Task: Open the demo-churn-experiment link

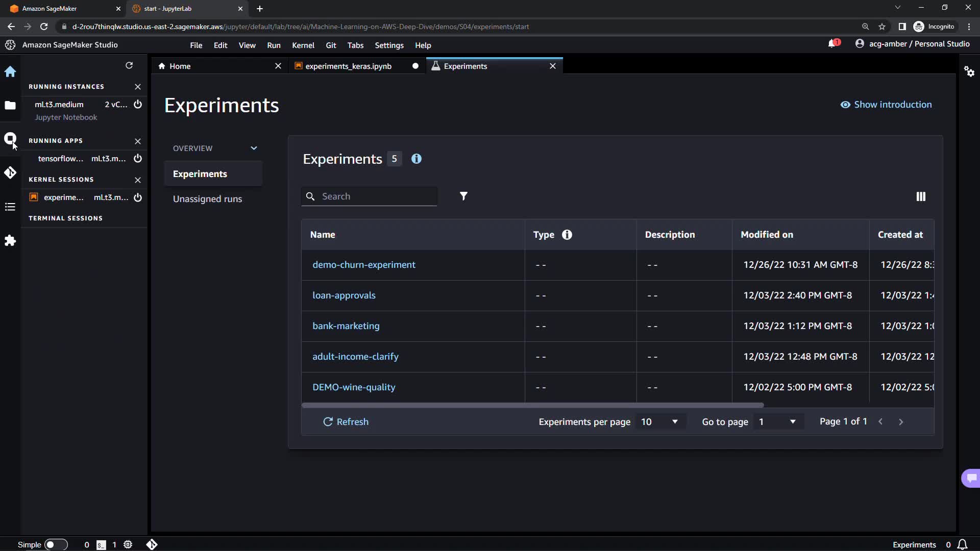Action: (363, 265)
